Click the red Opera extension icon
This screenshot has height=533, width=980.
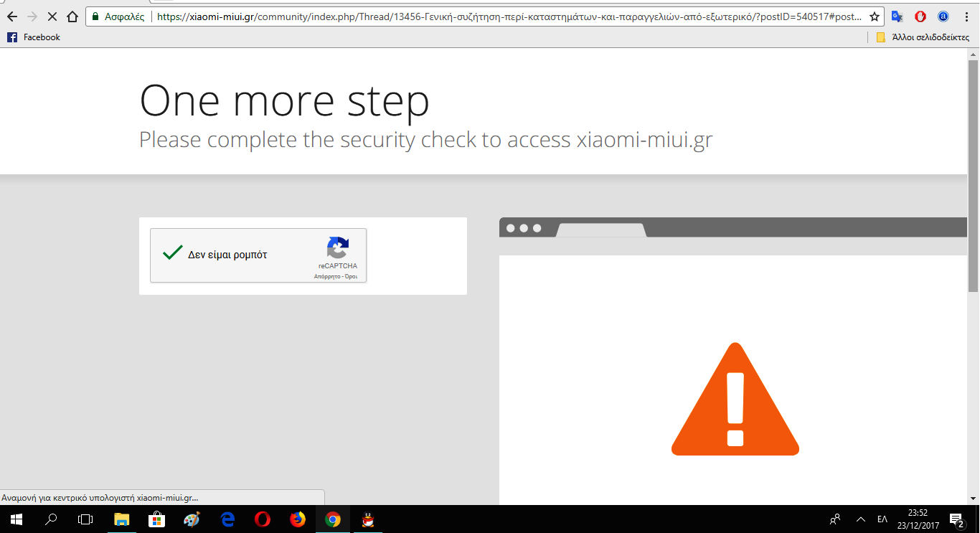(920, 16)
